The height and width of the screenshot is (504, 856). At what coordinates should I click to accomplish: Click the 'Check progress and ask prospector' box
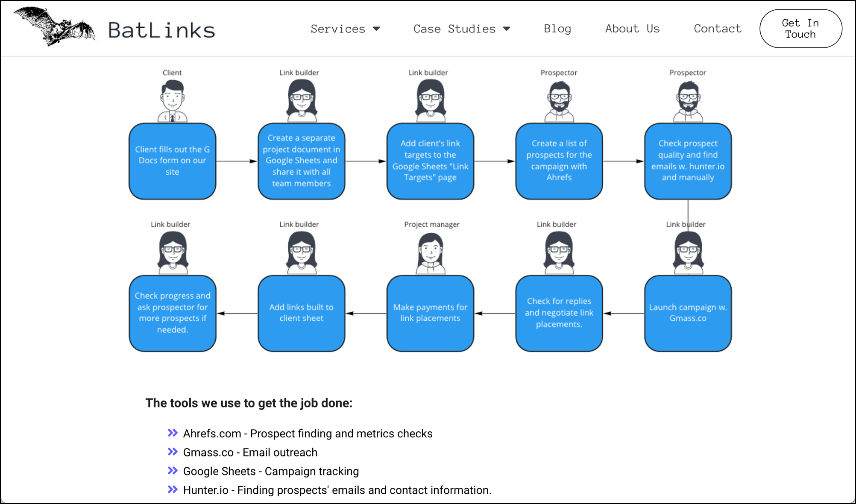tap(173, 313)
